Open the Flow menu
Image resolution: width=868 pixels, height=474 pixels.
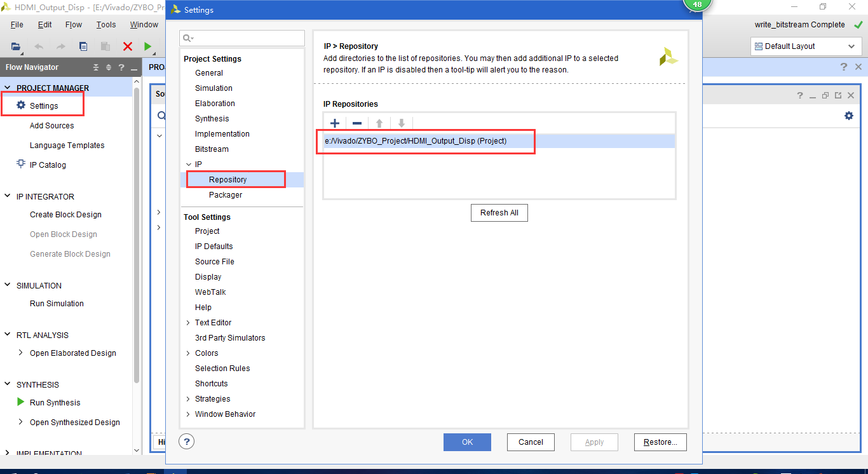[x=74, y=25]
